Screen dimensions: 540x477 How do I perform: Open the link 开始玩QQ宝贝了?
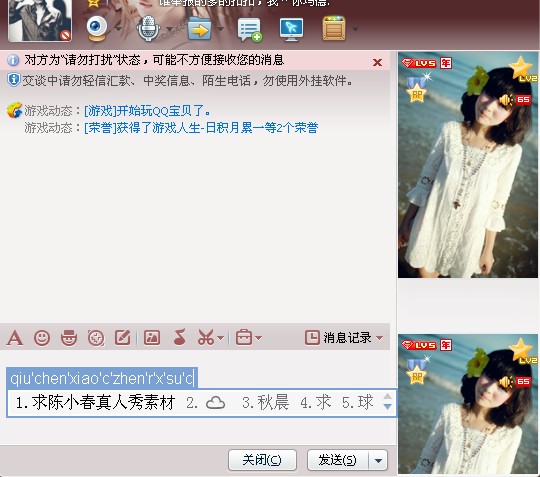[147, 111]
